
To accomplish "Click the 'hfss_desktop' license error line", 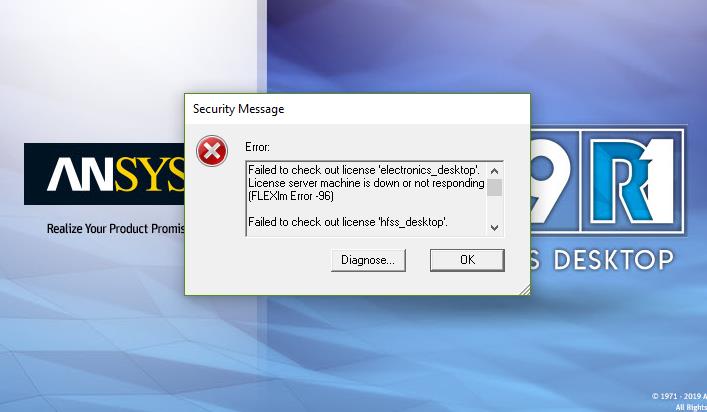I will (348, 222).
